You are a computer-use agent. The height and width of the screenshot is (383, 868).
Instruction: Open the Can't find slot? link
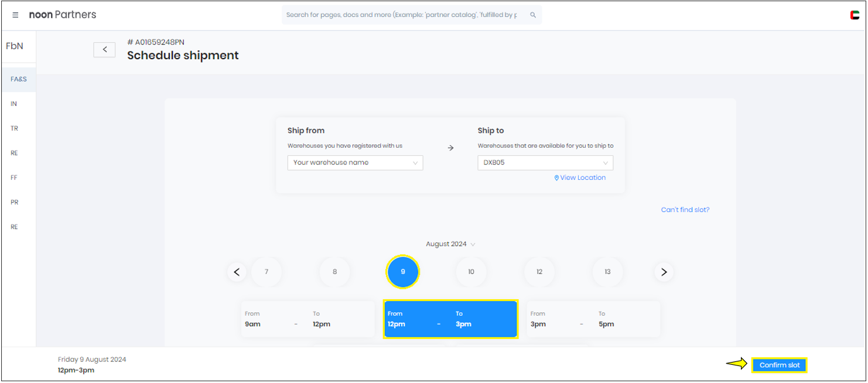[685, 210]
